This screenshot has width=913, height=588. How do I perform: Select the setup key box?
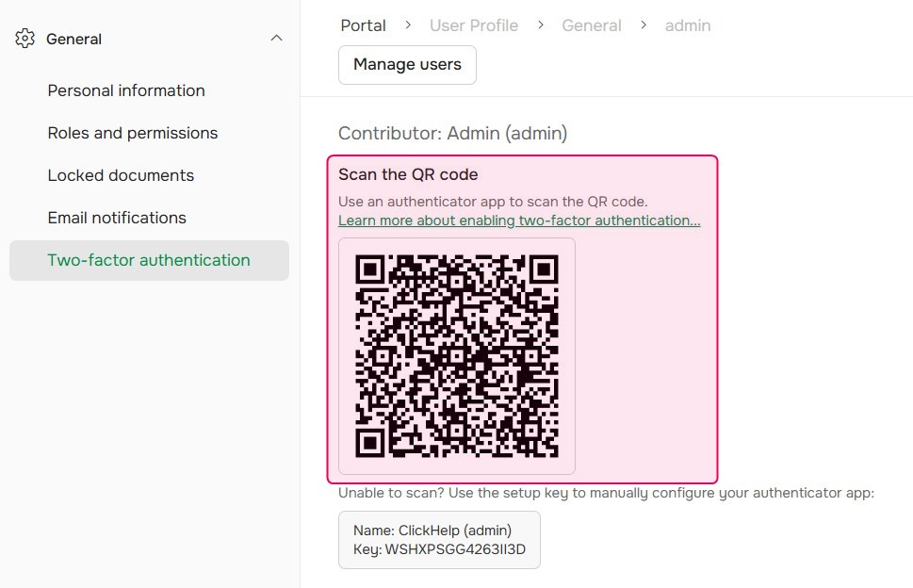coord(439,539)
